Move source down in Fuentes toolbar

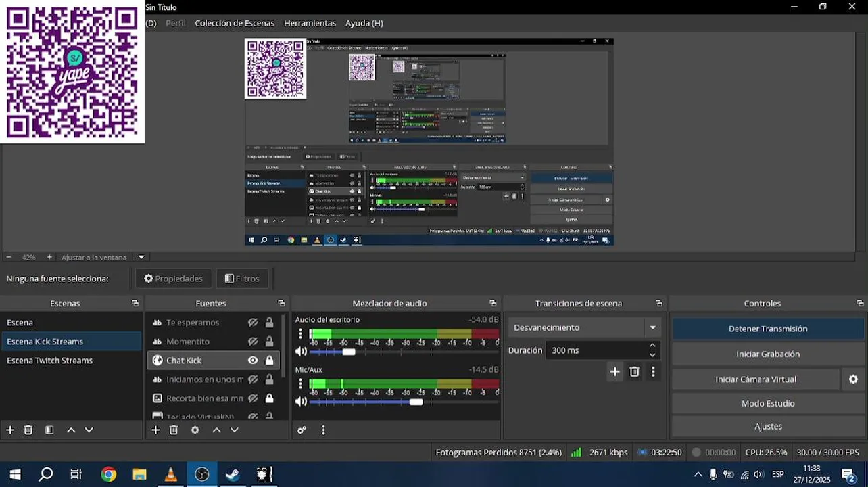235,430
